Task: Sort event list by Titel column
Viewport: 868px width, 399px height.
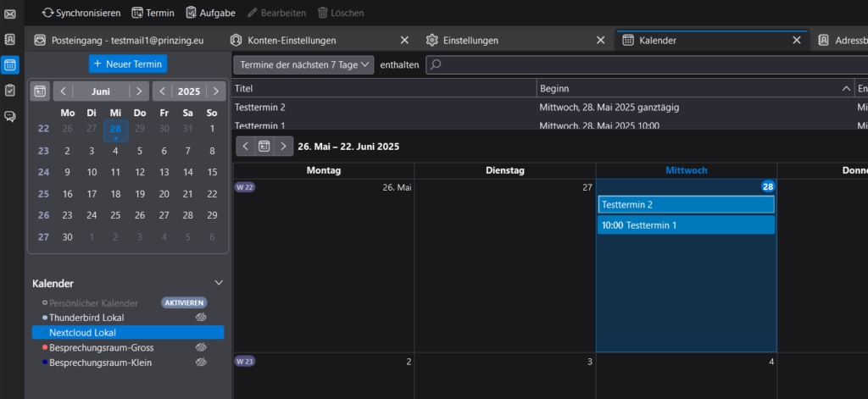Action: (x=385, y=88)
